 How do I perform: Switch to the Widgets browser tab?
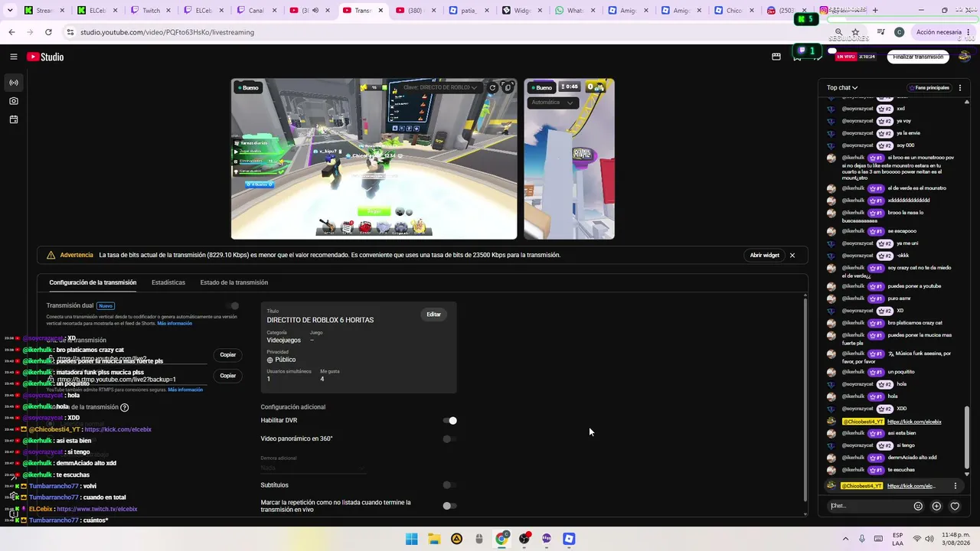[x=522, y=11]
